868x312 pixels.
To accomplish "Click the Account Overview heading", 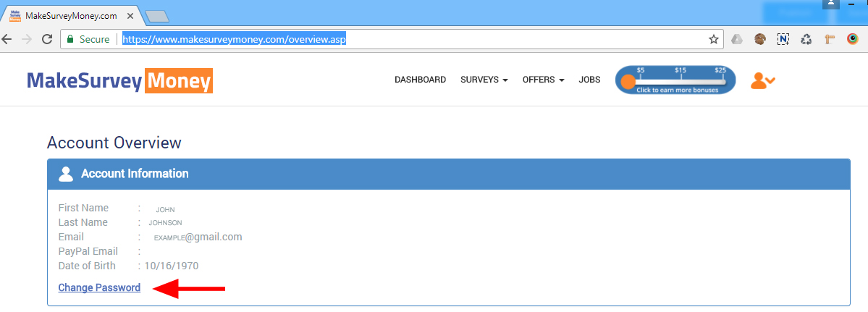I will pyautogui.click(x=114, y=143).
